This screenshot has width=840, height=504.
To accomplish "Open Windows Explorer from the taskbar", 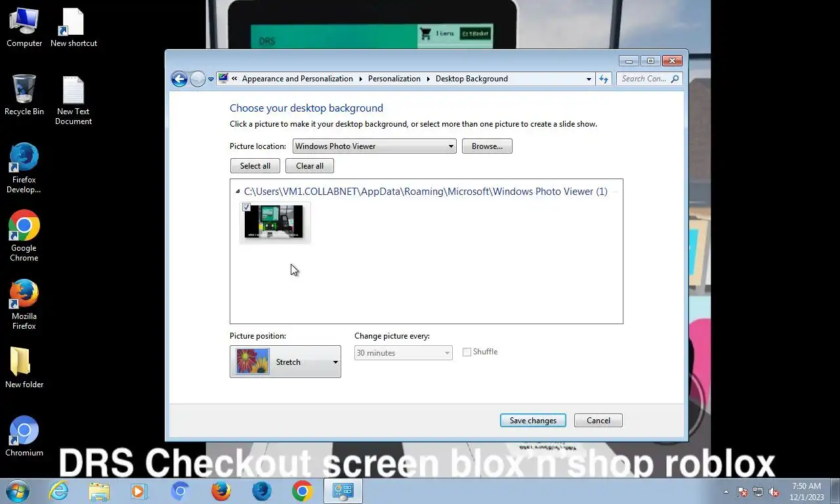I will 99,491.
